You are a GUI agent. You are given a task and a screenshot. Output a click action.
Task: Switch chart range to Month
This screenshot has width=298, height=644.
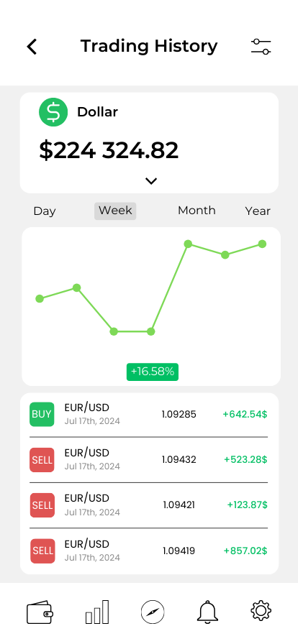(197, 211)
